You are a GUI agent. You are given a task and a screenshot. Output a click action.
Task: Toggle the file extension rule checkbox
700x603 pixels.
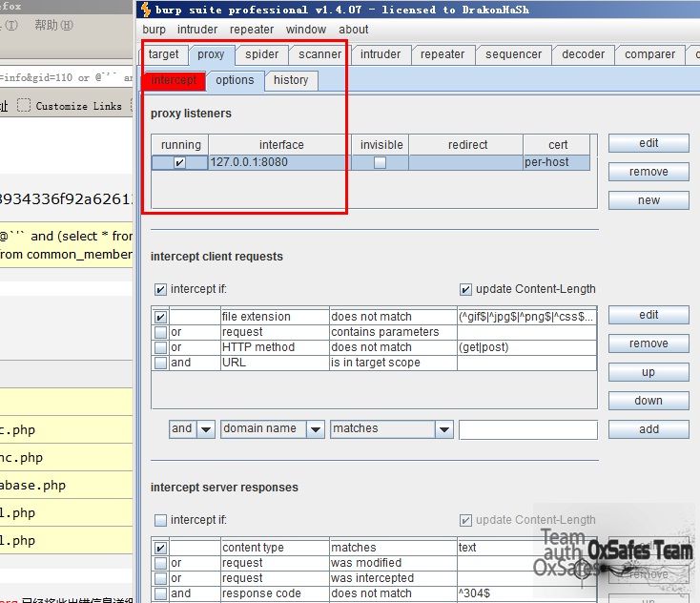click(x=160, y=317)
